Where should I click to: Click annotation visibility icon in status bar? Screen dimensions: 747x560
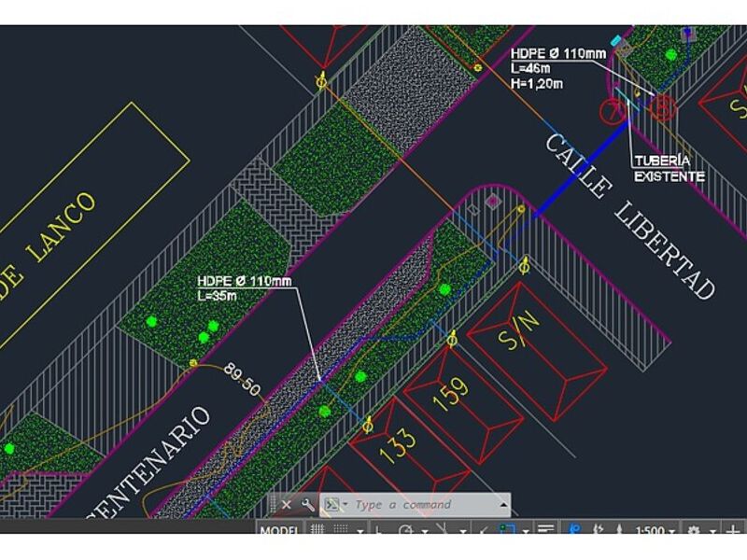(x=574, y=531)
